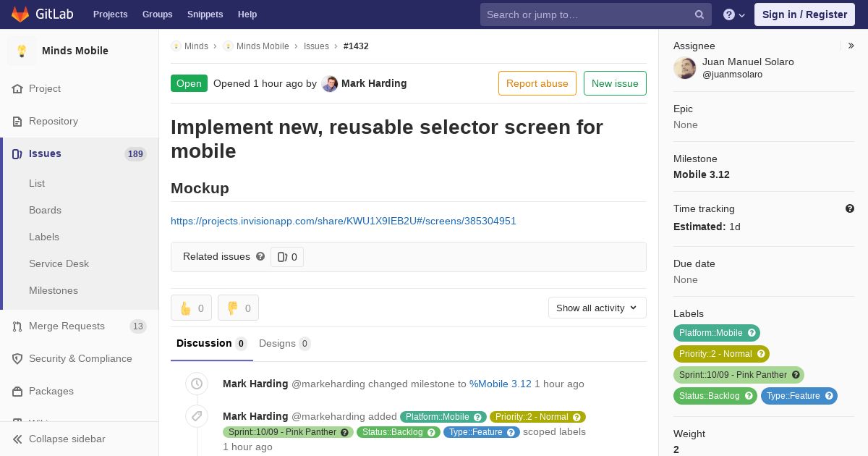
Task: Click Minds Mobile icon in breadcrumb
Action: click(x=228, y=46)
